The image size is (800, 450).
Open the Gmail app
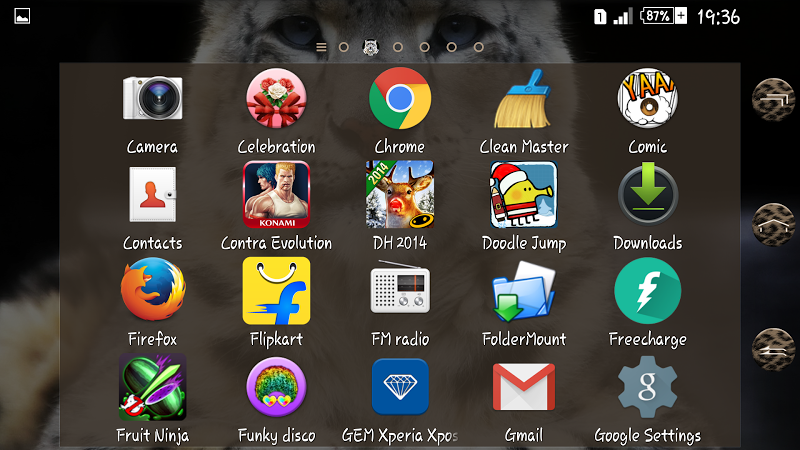pos(523,387)
